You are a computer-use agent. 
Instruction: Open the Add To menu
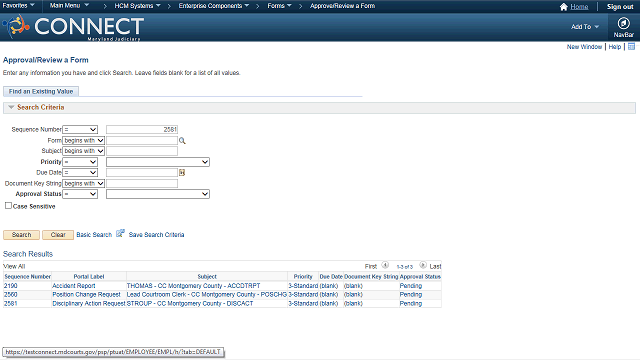[x=585, y=27]
